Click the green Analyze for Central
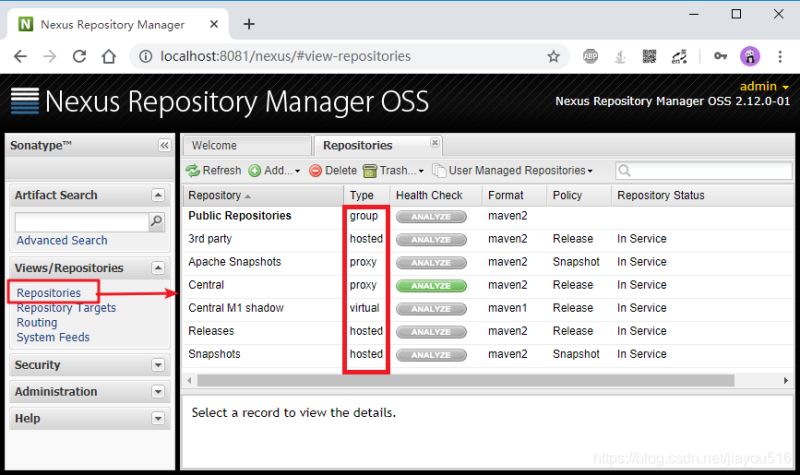Screen dimensions: 800x475 [431, 286]
